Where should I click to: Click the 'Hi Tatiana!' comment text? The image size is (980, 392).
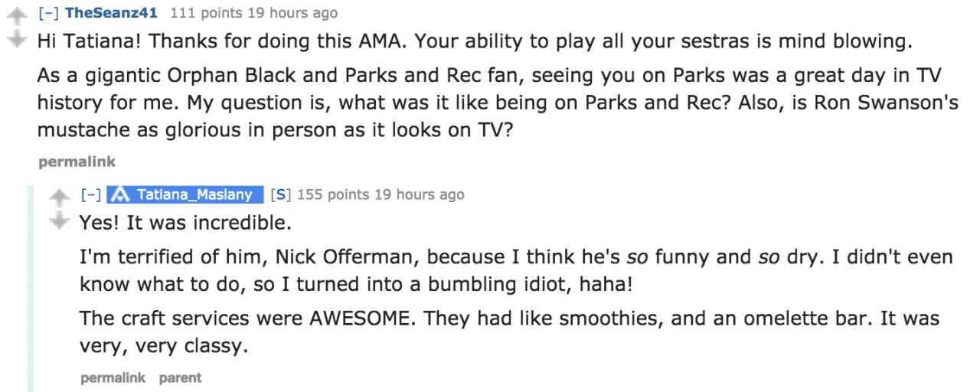click(x=475, y=41)
